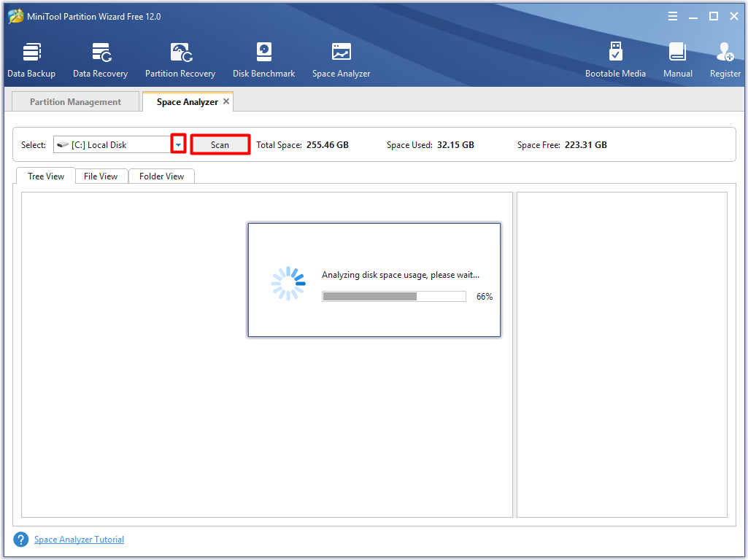Click the analysis progress bar
748x560 pixels.
(x=394, y=297)
